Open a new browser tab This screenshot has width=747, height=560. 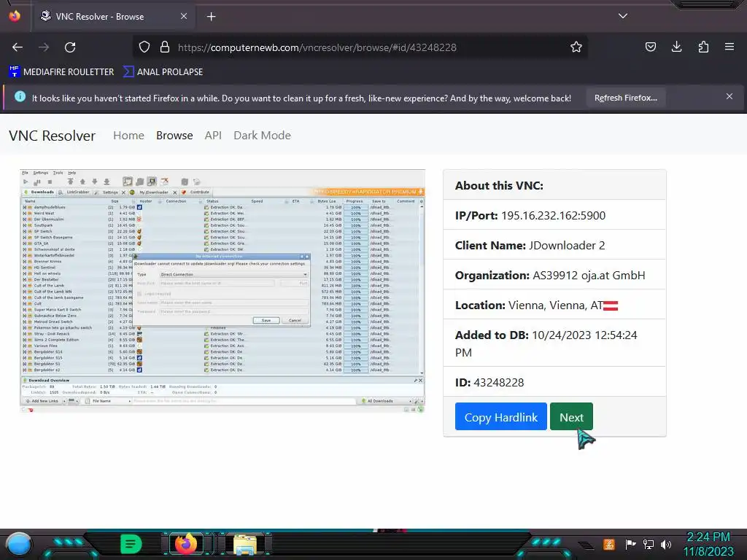pyautogui.click(x=211, y=17)
